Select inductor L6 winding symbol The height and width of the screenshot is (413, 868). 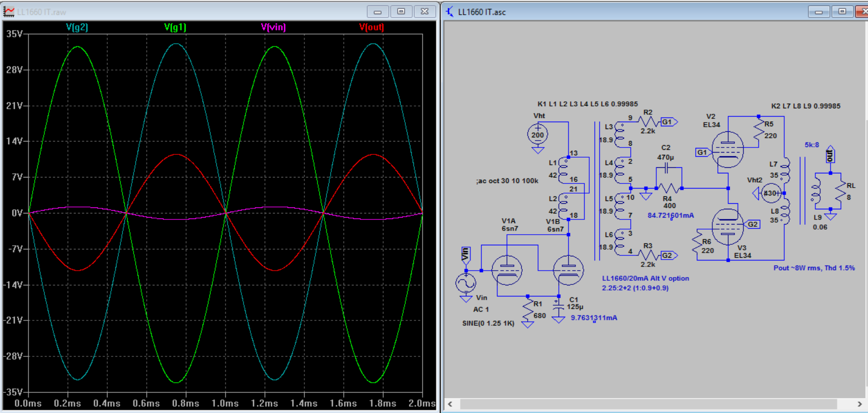[x=620, y=242]
